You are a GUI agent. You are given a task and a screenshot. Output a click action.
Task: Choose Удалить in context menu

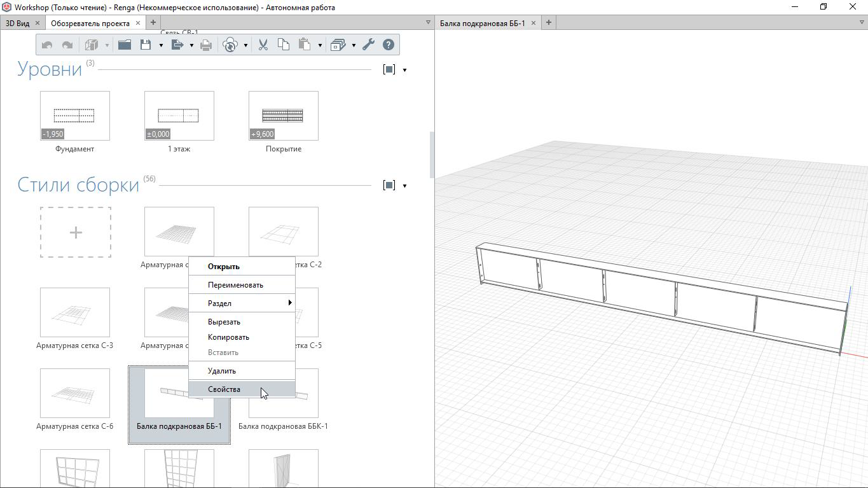pos(242,371)
